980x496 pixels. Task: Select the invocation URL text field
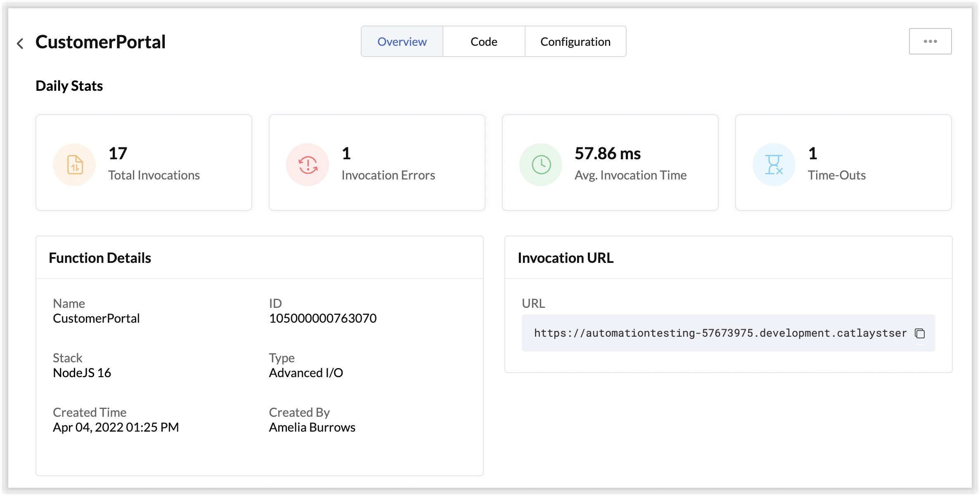click(x=728, y=333)
